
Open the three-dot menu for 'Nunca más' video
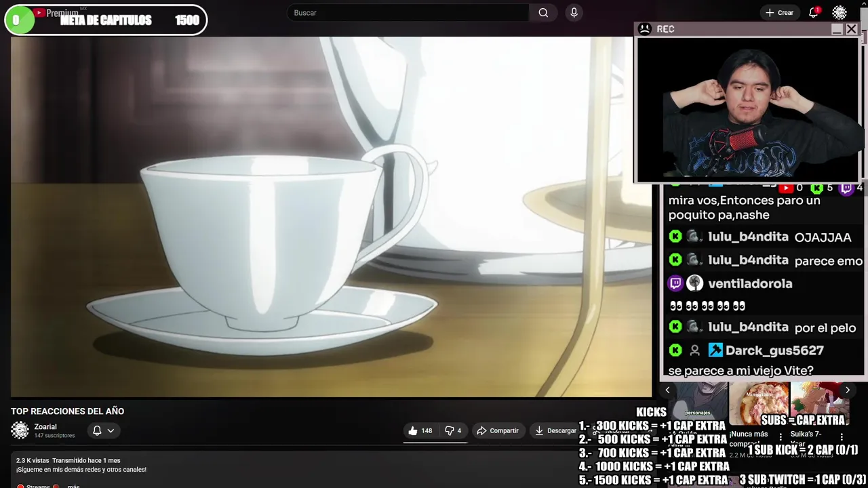[x=781, y=437]
